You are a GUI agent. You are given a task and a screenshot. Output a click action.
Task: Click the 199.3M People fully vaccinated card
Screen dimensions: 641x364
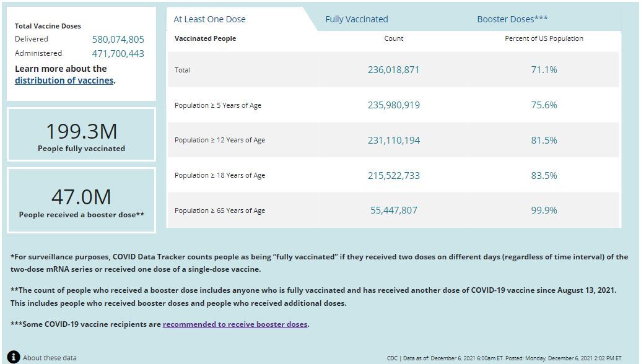point(81,135)
